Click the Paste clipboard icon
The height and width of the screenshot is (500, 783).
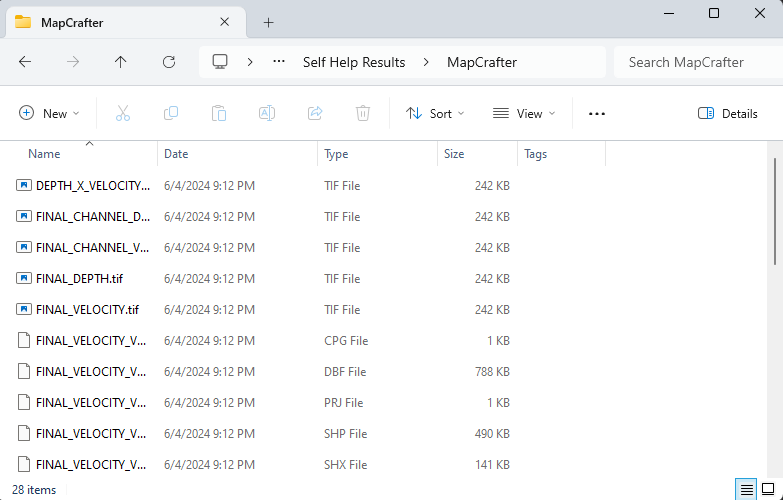[x=219, y=114]
